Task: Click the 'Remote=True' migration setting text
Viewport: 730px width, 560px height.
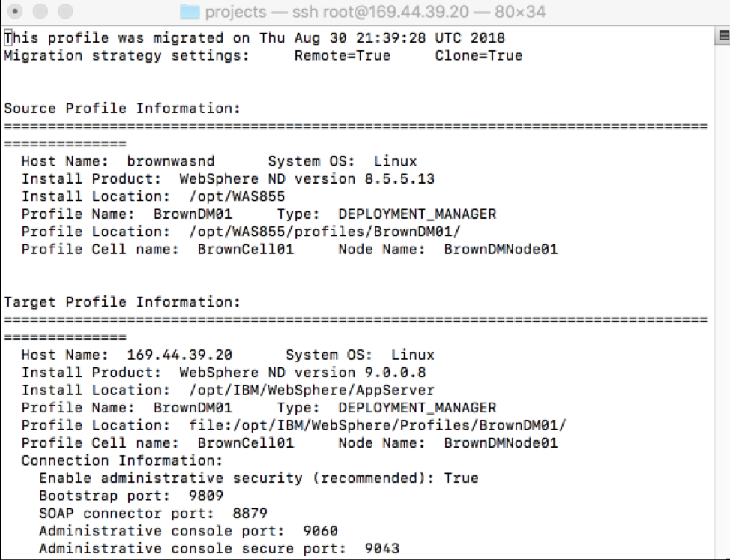Action: (342, 55)
